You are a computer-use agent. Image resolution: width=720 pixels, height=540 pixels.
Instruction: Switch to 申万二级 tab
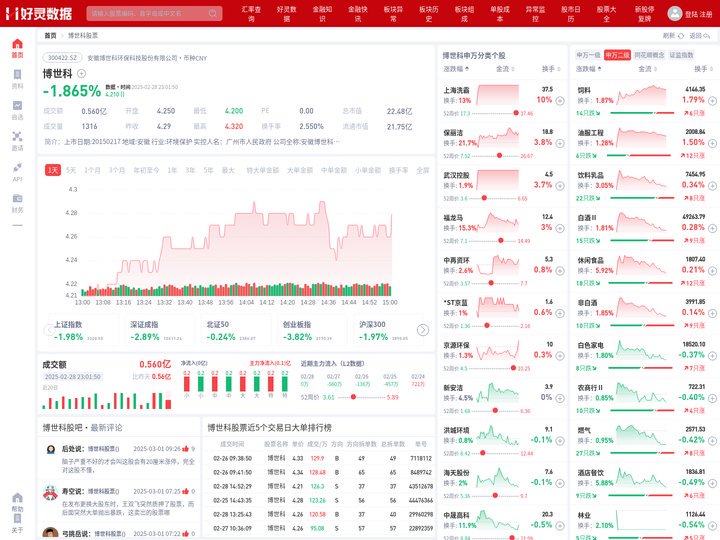[x=617, y=55]
